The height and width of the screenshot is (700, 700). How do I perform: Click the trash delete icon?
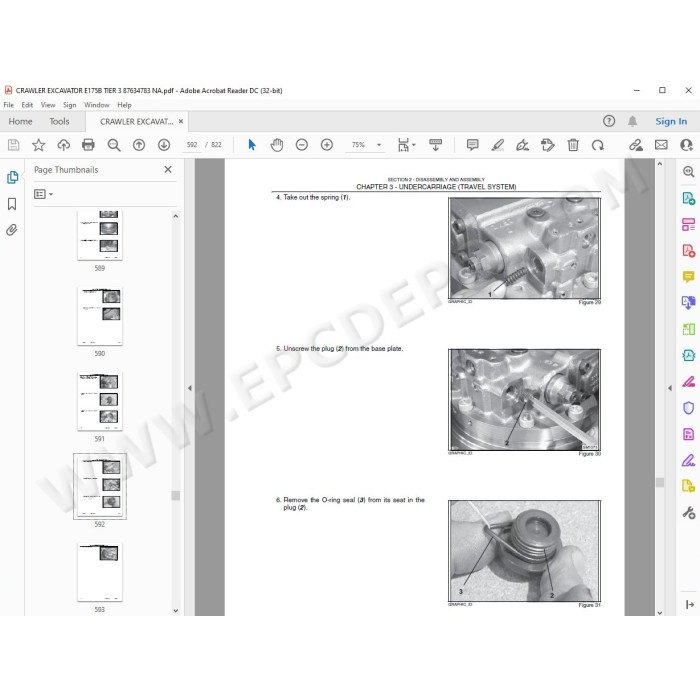pos(573,145)
